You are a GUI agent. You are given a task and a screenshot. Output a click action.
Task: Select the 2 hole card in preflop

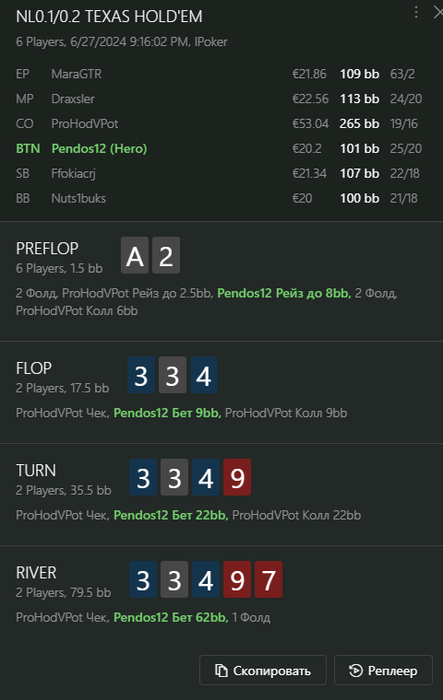(x=166, y=255)
